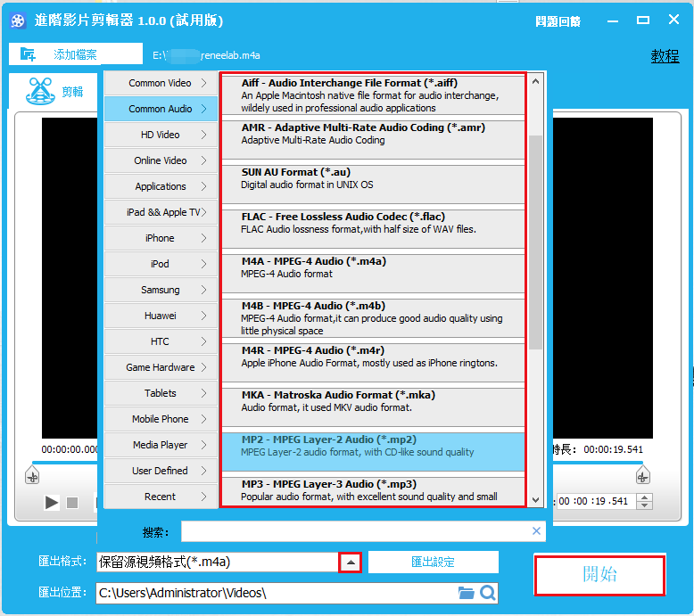This screenshot has width=694, height=616.
Task: Click the magnifier icon beside output path
Action: [x=488, y=593]
